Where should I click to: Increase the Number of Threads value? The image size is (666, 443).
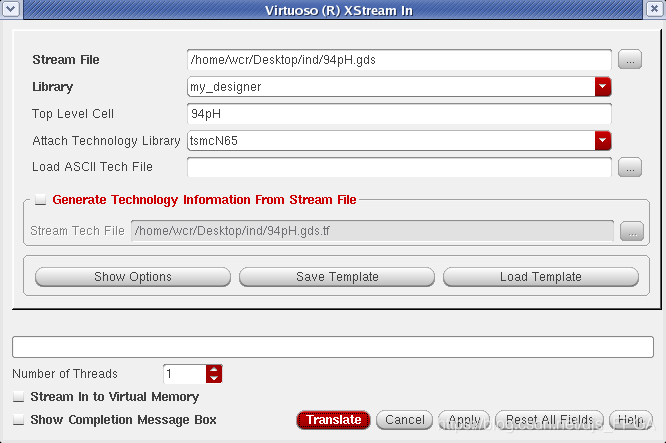[x=214, y=369]
